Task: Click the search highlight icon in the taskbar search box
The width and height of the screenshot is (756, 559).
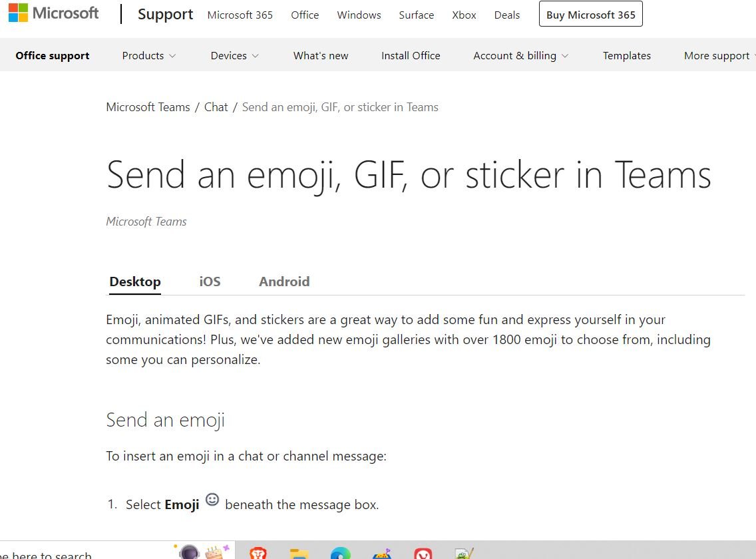Action: click(x=202, y=552)
